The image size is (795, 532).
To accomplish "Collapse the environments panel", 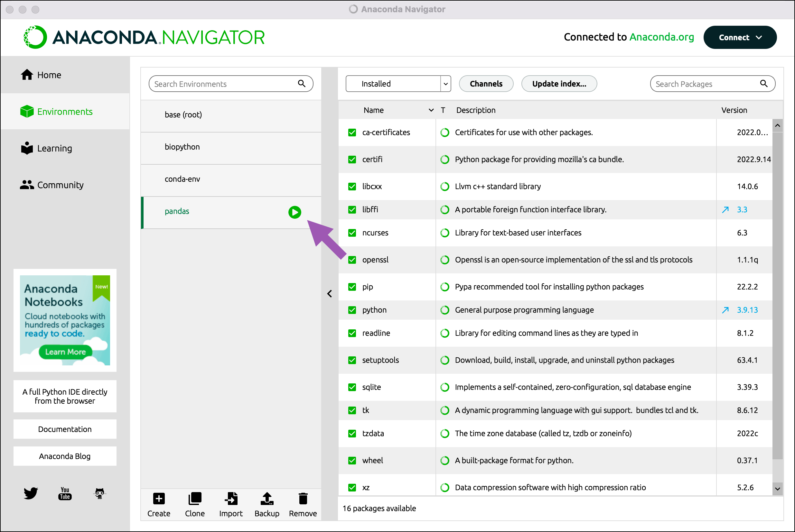I will [329, 293].
